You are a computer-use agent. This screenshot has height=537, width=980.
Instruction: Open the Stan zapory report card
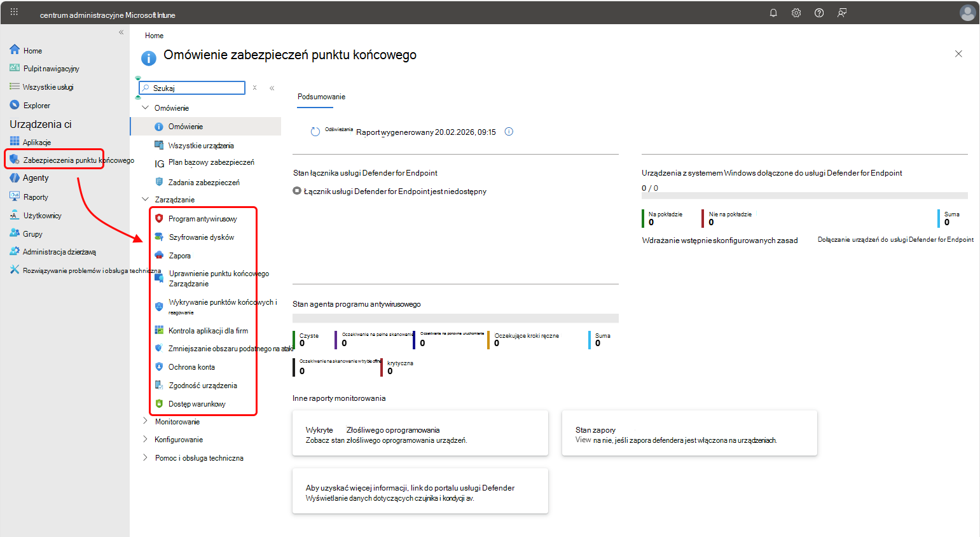[x=689, y=433]
